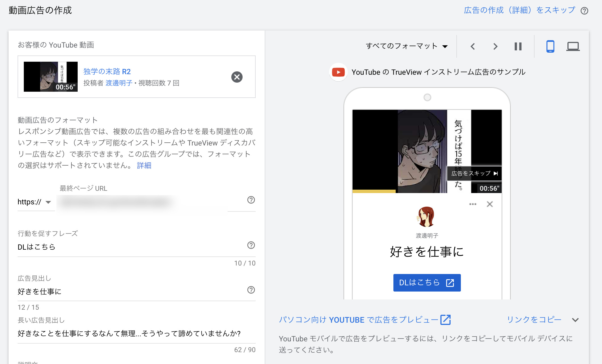
Task: Click three-dot menu in phone preview
Action: 472,204
